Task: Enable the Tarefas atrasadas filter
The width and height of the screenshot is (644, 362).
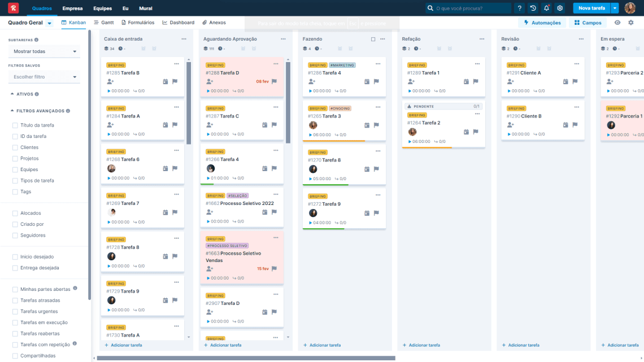Action: point(15,300)
